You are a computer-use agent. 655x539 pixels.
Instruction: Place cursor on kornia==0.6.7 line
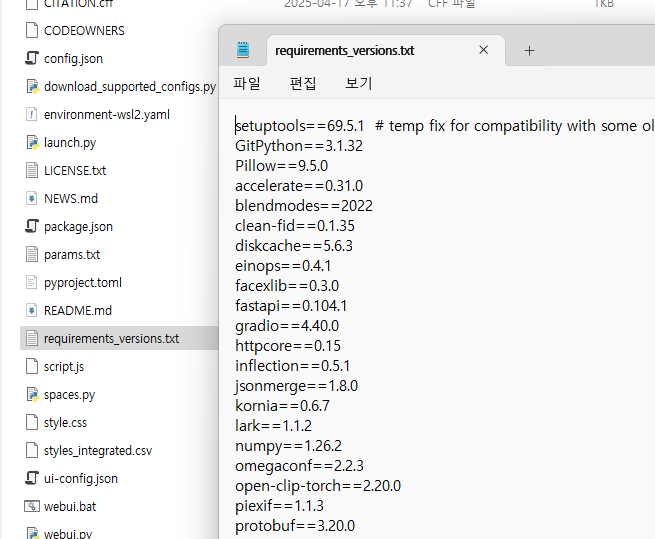click(282, 406)
